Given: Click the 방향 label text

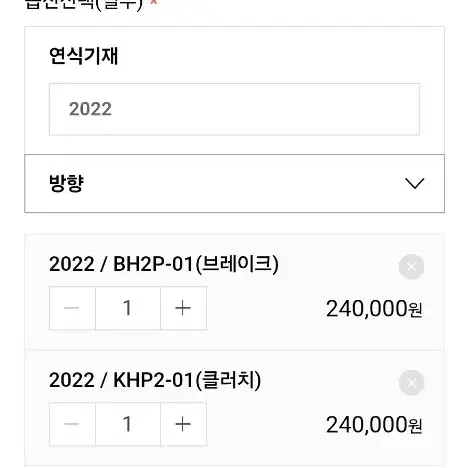Looking at the screenshot, I should tap(66, 183).
